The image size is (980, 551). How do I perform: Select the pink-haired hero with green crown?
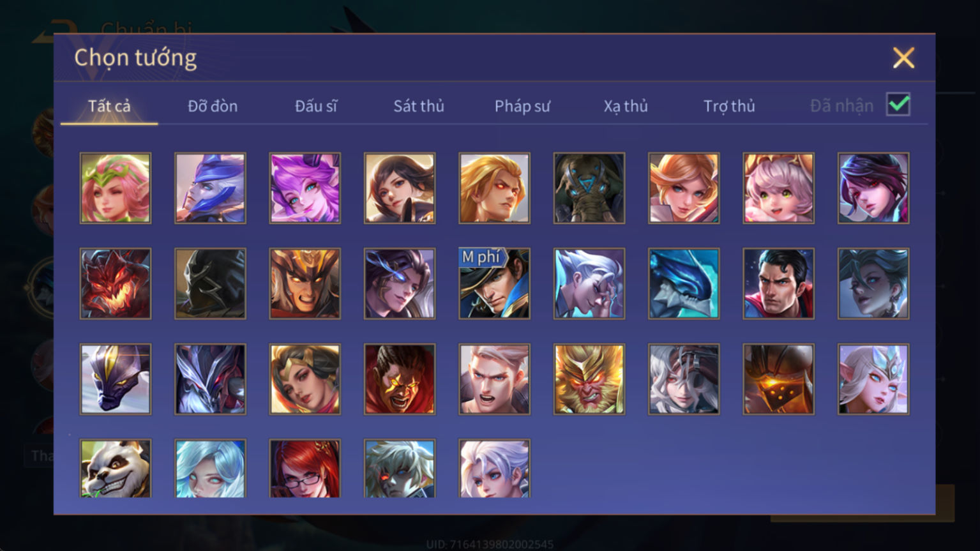click(x=116, y=188)
